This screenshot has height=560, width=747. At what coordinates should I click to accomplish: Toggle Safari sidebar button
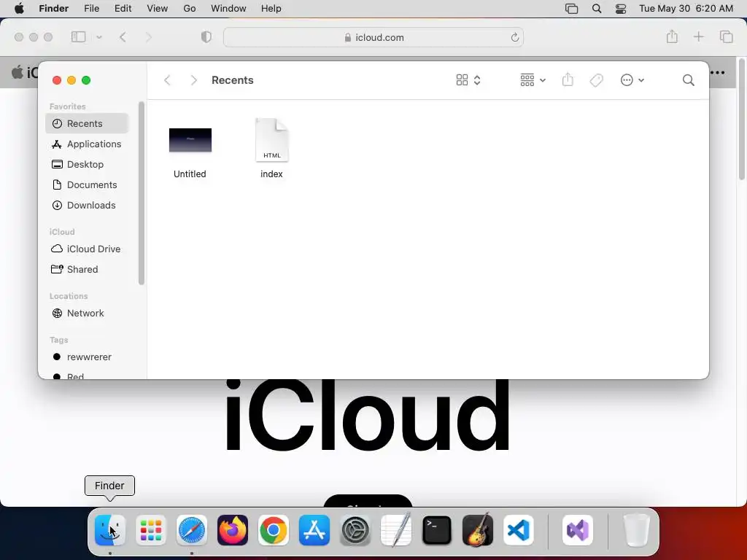[x=78, y=36]
